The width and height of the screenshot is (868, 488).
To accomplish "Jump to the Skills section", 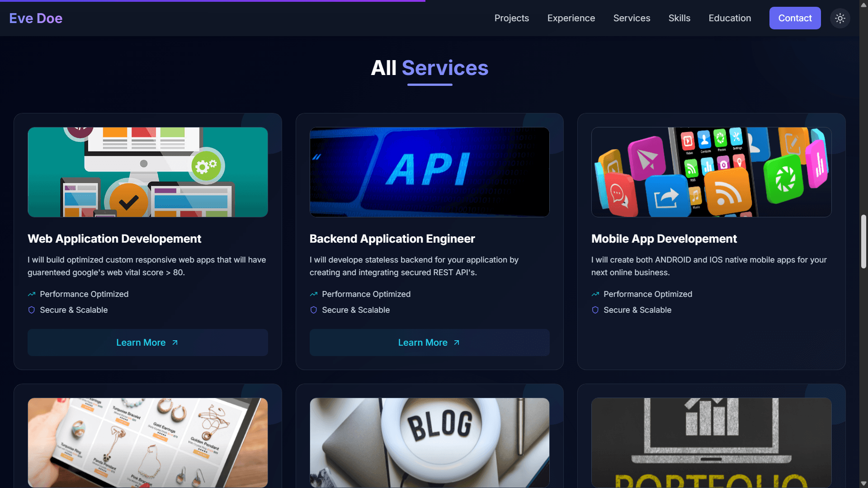I will click(x=679, y=18).
